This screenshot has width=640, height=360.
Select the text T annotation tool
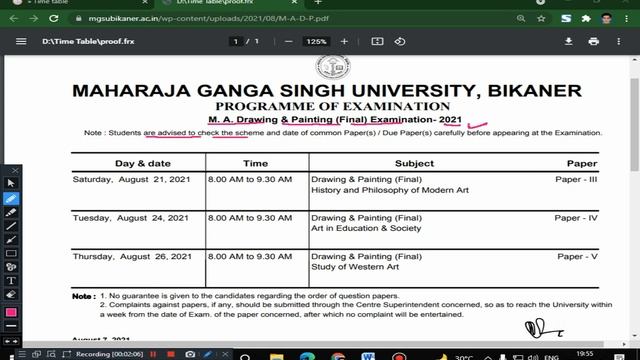coord(11,281)
